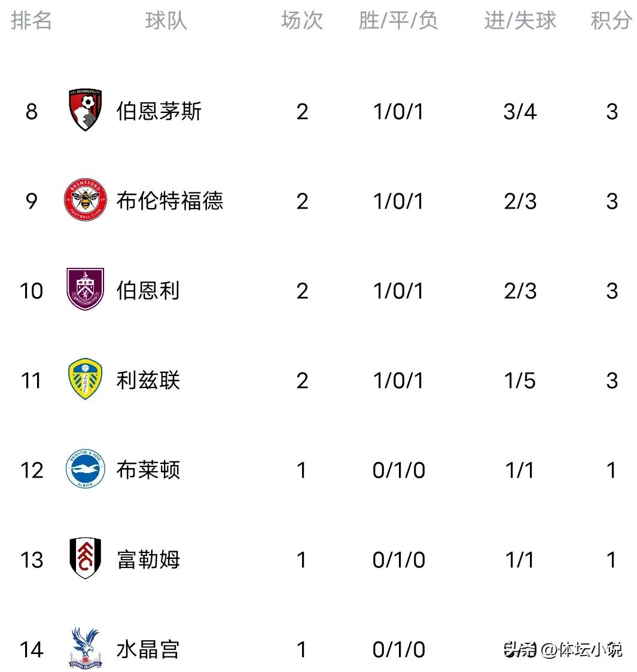Click the 头条 @体坛小说 watermark

point(563,650)
